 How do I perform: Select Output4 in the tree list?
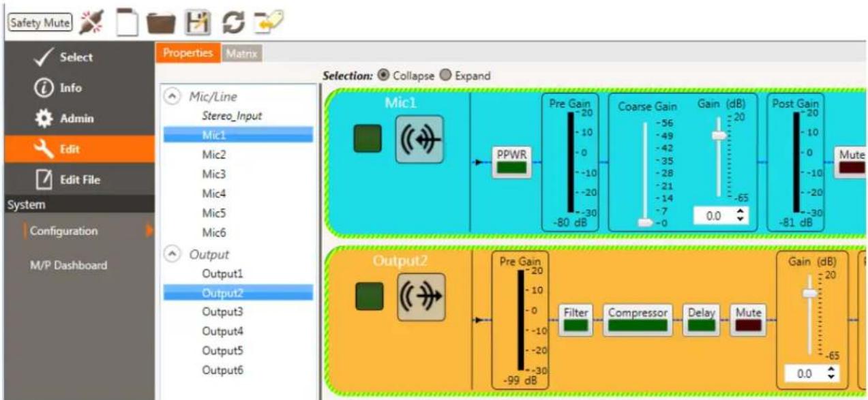[222, 332]
